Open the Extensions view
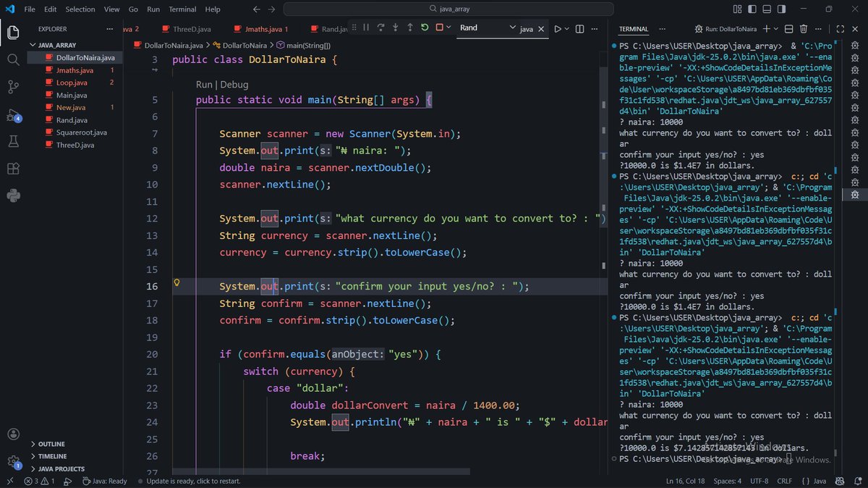Screen dimensions: 868x488 point(13,169)
